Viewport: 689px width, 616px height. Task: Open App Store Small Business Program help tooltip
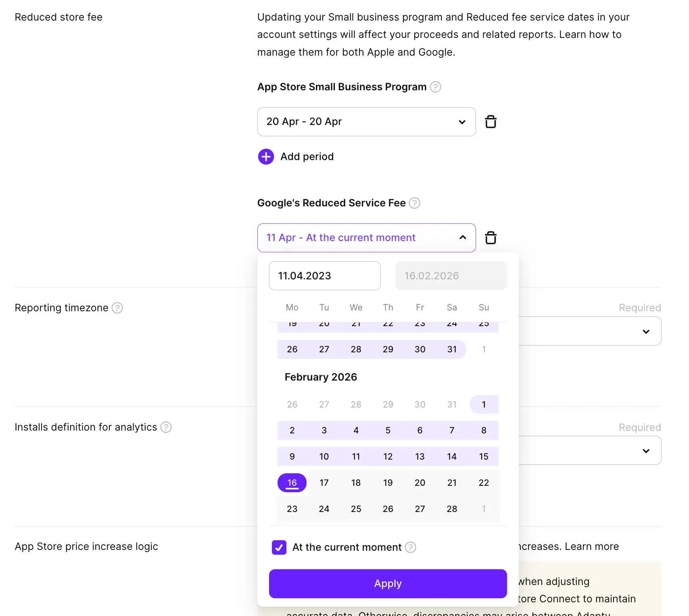[x=436, y=87]
